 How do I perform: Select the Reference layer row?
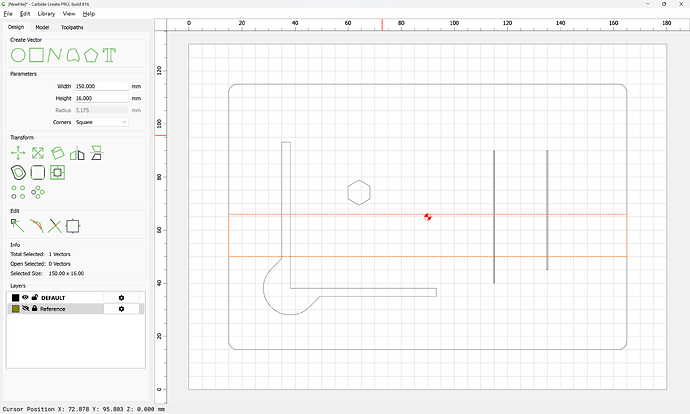[76, 309]
